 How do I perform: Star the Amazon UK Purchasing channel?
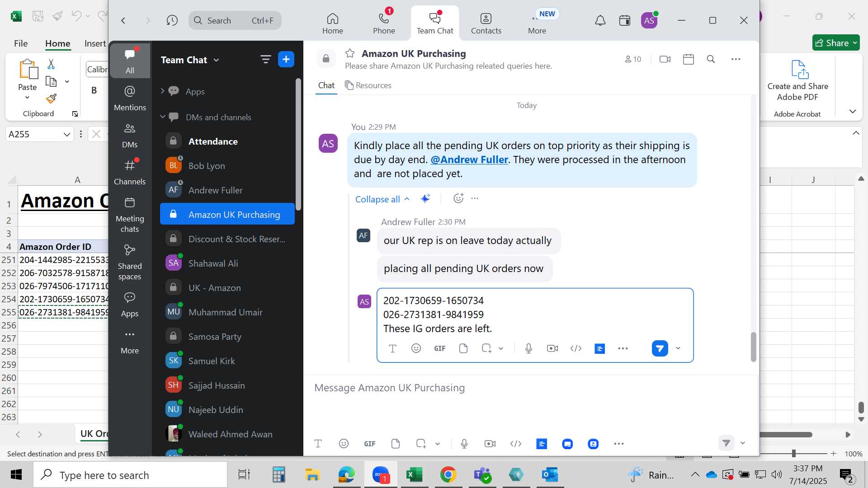click(350, 53)
